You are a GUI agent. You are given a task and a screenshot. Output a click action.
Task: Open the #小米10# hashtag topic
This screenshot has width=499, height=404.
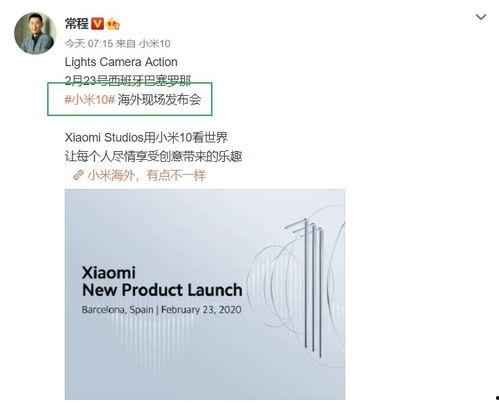pyautogui.click(x=90, y=99)
